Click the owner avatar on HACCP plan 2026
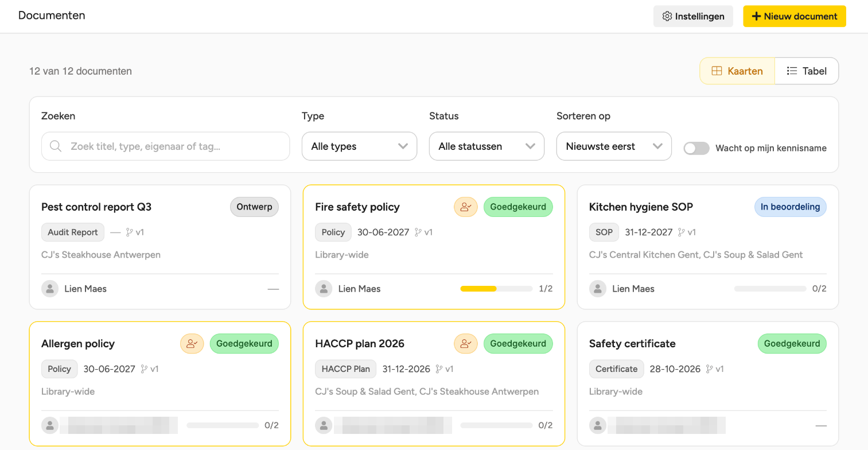 point(324,425)
